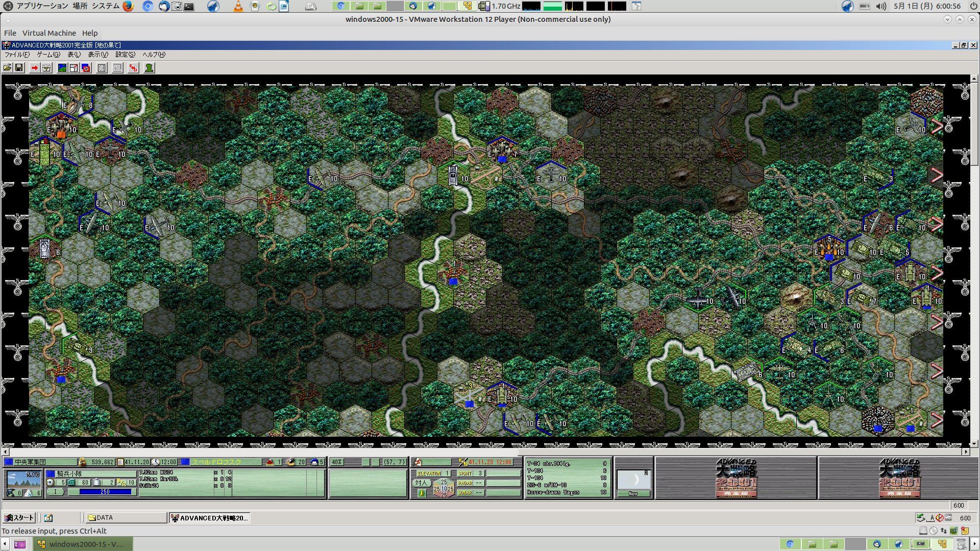The height and width of the screenshot is (551, 980).
Task: Click map horizontal scrollbar left arrow
Action: click(6, 452)
